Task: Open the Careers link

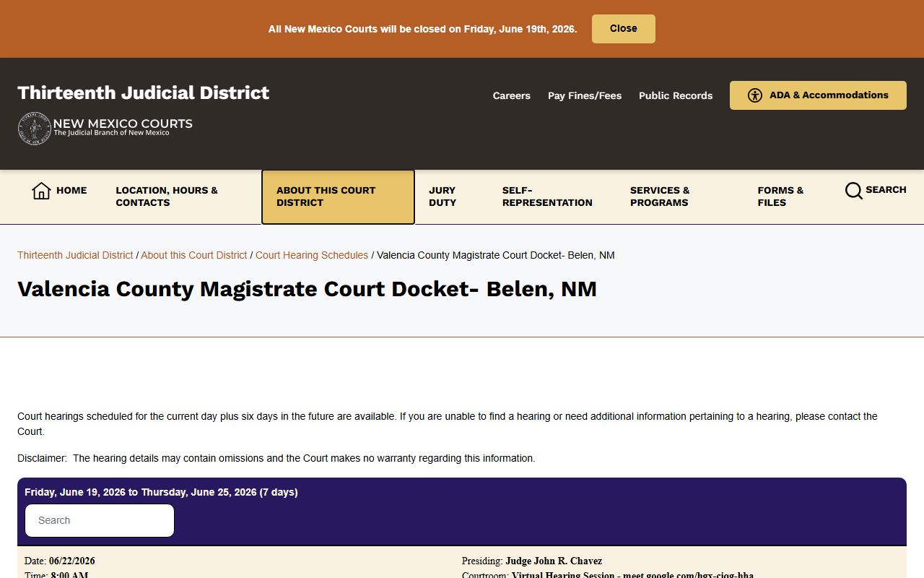Action: pos(511,95)
